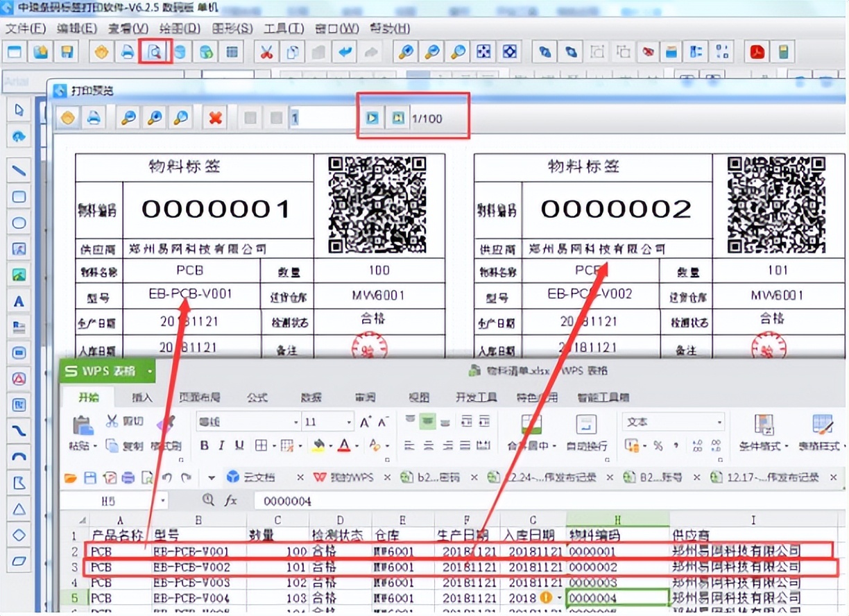
Task: Select the ellipse drawing tool
Action: click(19, 223)
